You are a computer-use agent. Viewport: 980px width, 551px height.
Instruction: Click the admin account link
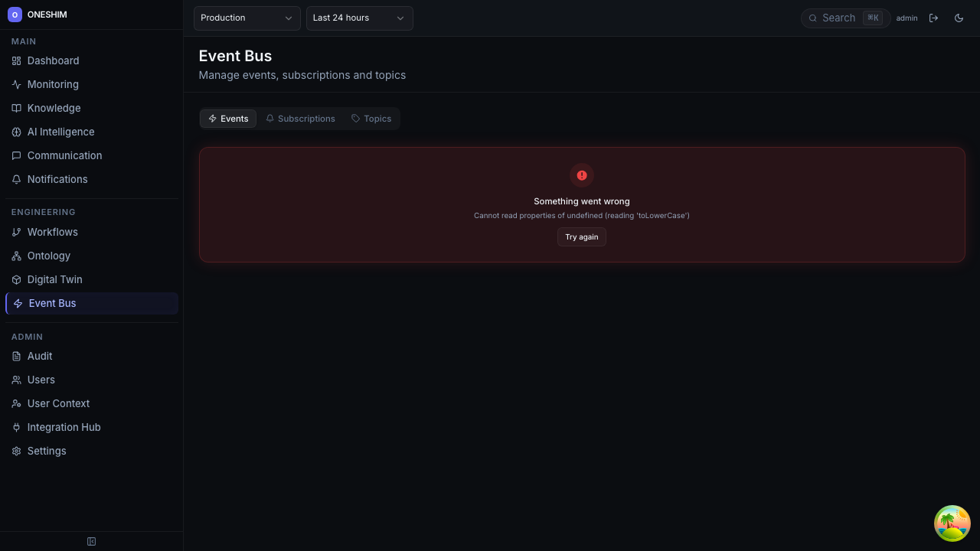coord(906,18)
